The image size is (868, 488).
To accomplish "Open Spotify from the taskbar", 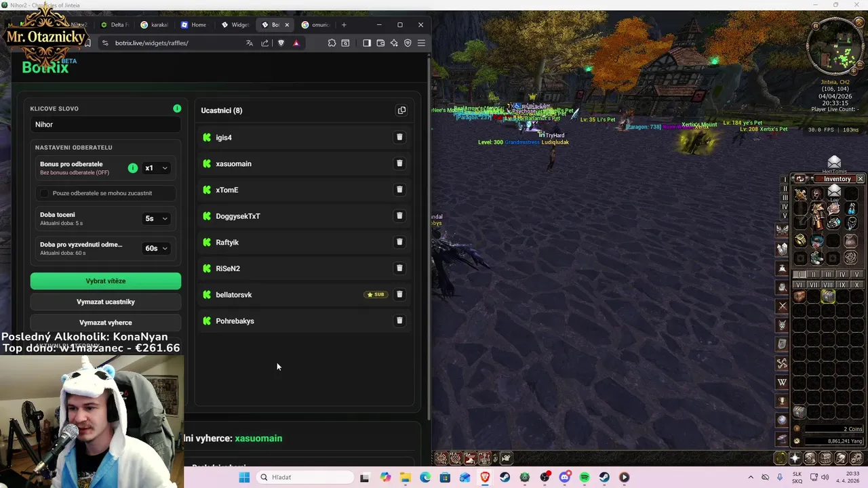I will pyautogui.click(x=585, y=477).
